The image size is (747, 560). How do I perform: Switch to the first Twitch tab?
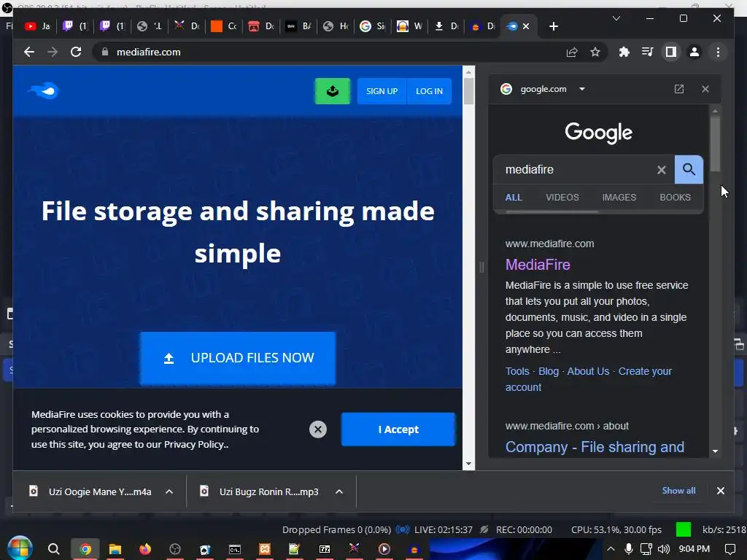(x=75, y=26)
